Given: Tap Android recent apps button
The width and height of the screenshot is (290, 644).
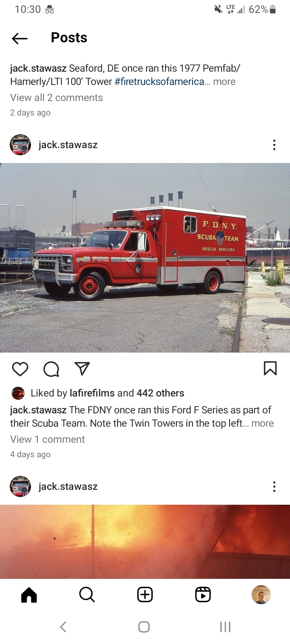Looking at the screenshot, I should [225, 627].
